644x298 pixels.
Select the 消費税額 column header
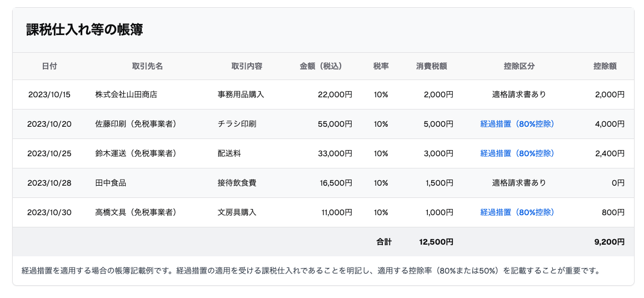click(x=431, y=66)
